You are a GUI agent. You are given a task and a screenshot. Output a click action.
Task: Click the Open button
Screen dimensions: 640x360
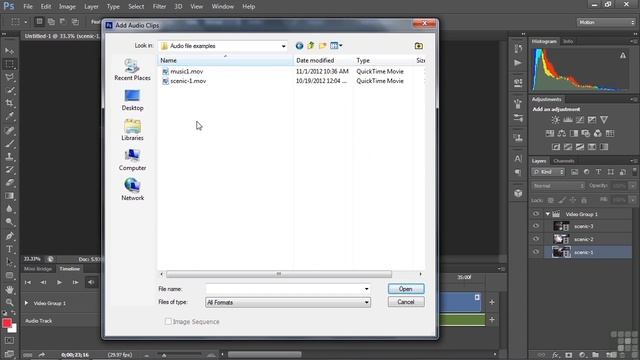pos(406,289)
